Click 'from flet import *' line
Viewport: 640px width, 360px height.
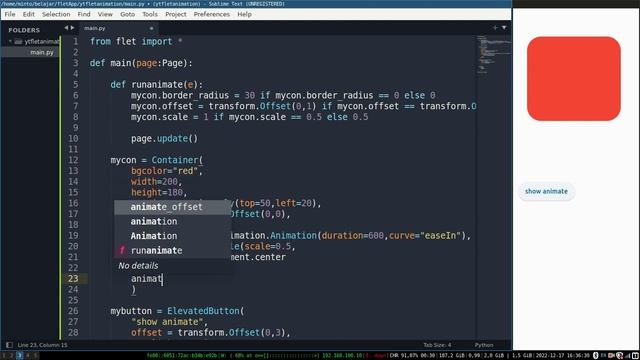136,42
